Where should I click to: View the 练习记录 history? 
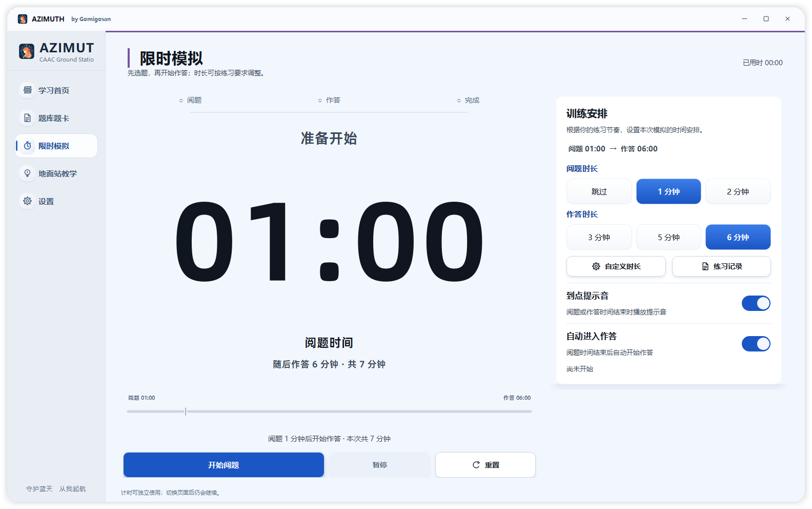coord(721,266)
